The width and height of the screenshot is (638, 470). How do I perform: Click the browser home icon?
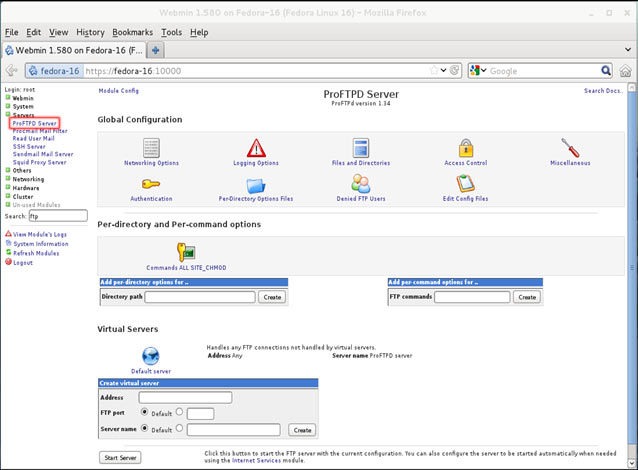point(625,71)
